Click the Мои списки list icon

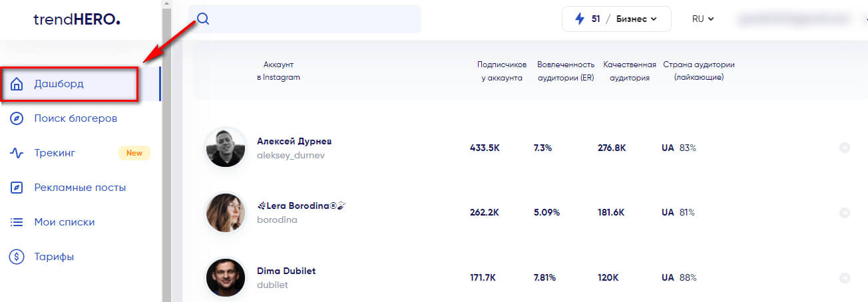17,222
